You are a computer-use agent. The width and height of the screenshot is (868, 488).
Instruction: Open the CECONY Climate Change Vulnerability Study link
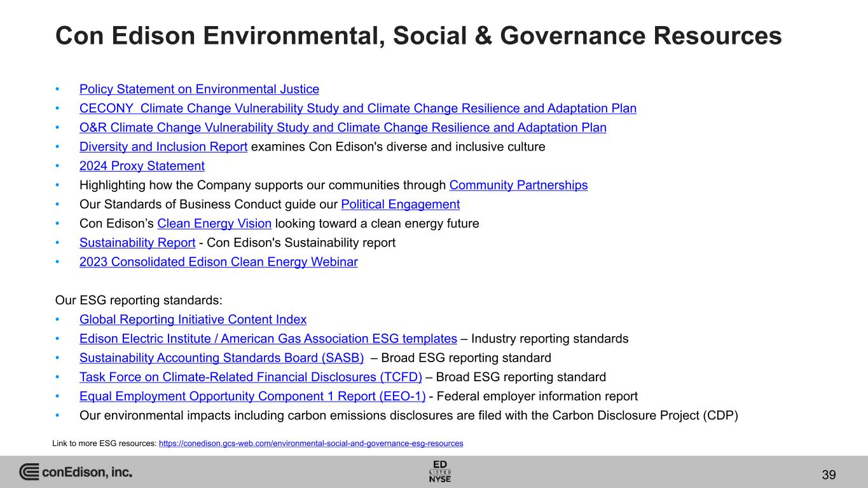[358, 108]
